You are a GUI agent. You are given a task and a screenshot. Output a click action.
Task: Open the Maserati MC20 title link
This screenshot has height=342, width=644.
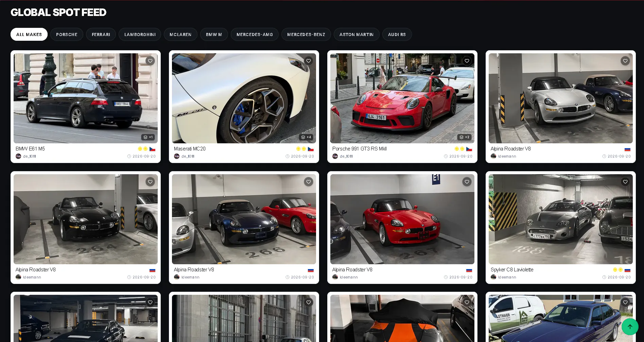pyautogui.click(x=190, y=149)
